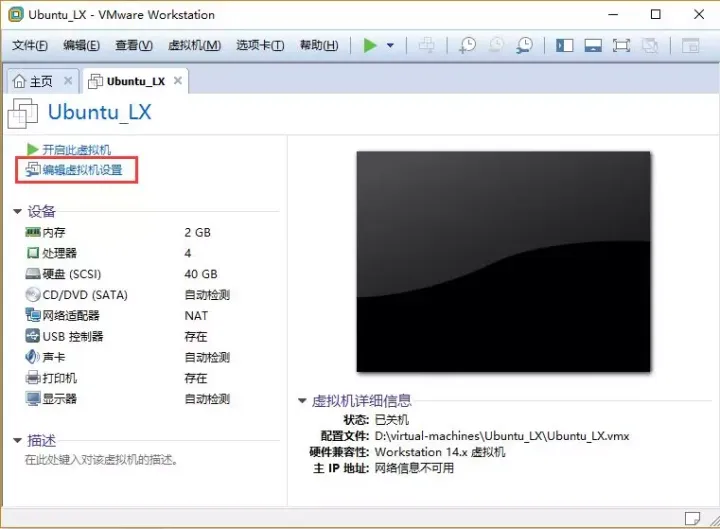
Task: Click the 声卡 sound card icon
Action: click(33, 356)
